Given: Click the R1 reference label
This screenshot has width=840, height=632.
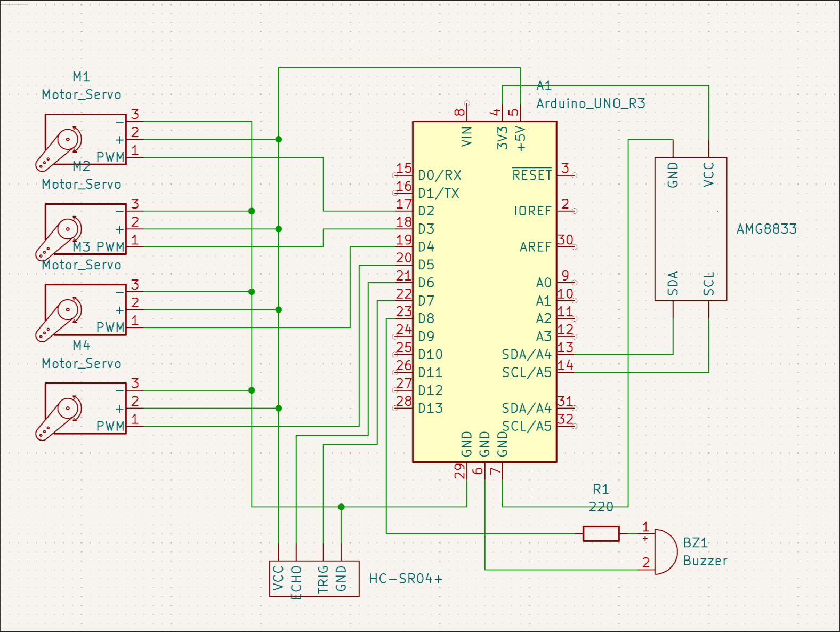Looking at the screenshot, I should coord(601,489).
